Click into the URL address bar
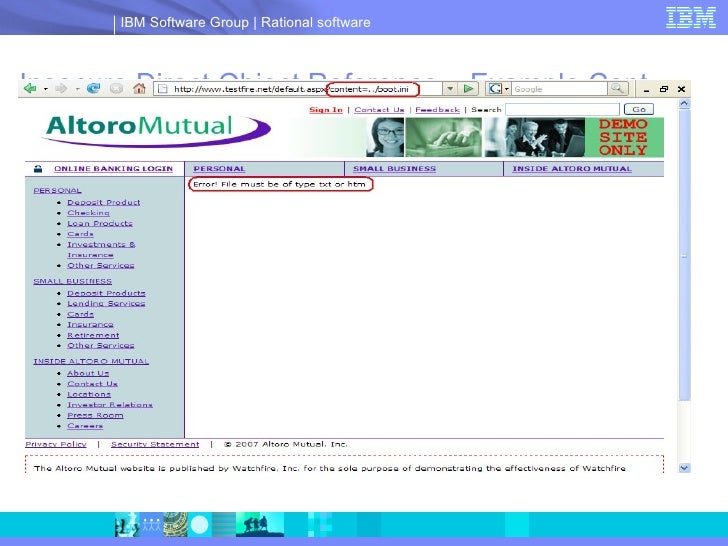The image size is (728, 546). tap(298, 89)
